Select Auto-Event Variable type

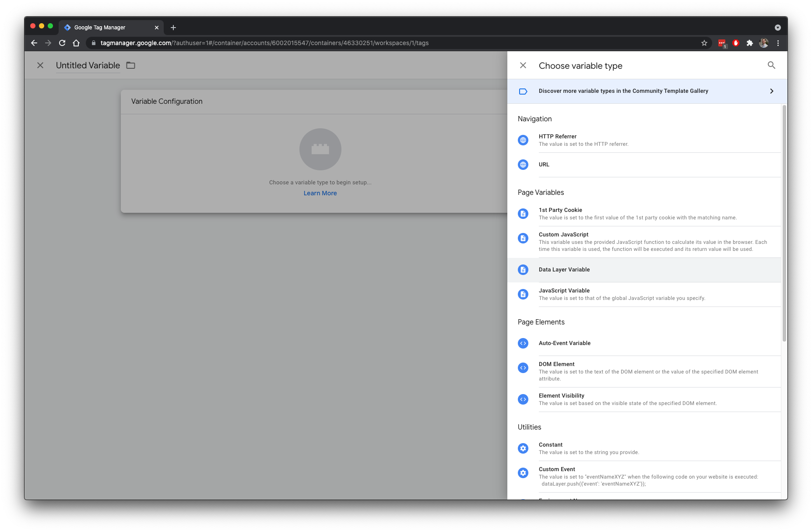(x=644, y=343)
